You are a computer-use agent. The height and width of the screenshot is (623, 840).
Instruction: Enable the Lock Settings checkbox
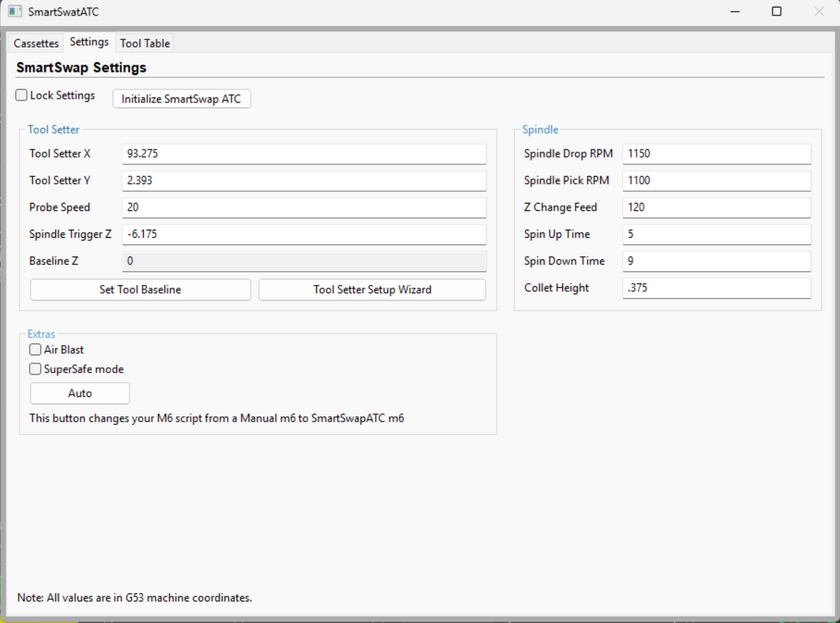pos(22,95)
